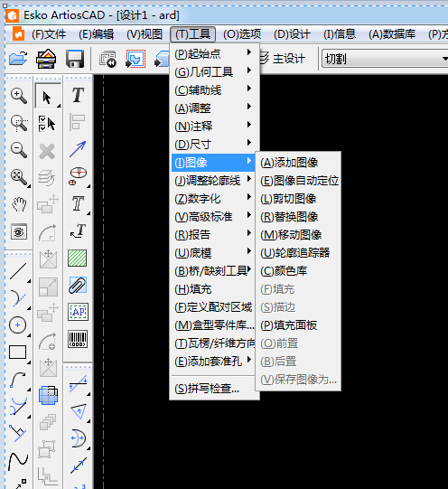
Task: Click the blue overlapping squares tool
Action: [x=48, y=395]
